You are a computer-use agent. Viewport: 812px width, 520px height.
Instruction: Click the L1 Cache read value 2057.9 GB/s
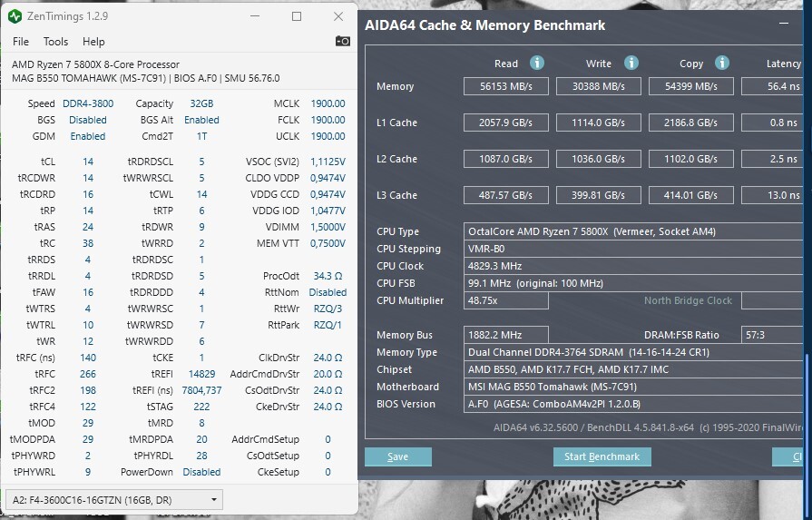[x=506, y=123]
